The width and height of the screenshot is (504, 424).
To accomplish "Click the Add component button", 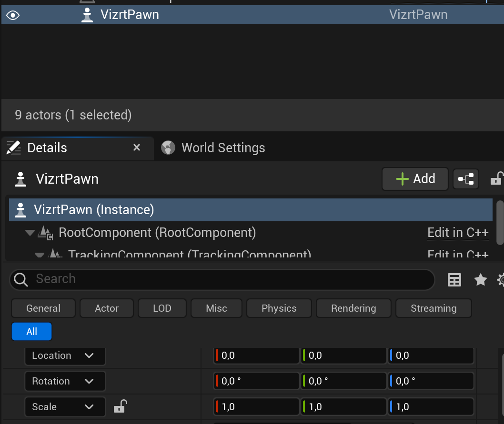I will [x=415, y=179].
